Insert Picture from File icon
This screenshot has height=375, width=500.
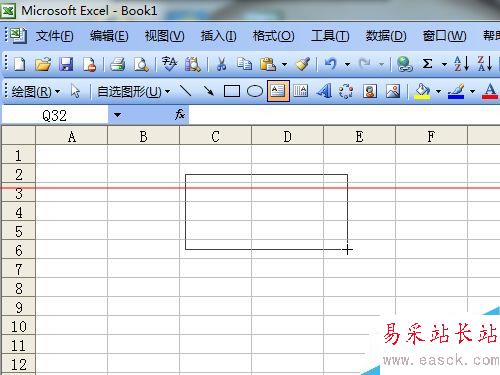click(x=393, y=91)
